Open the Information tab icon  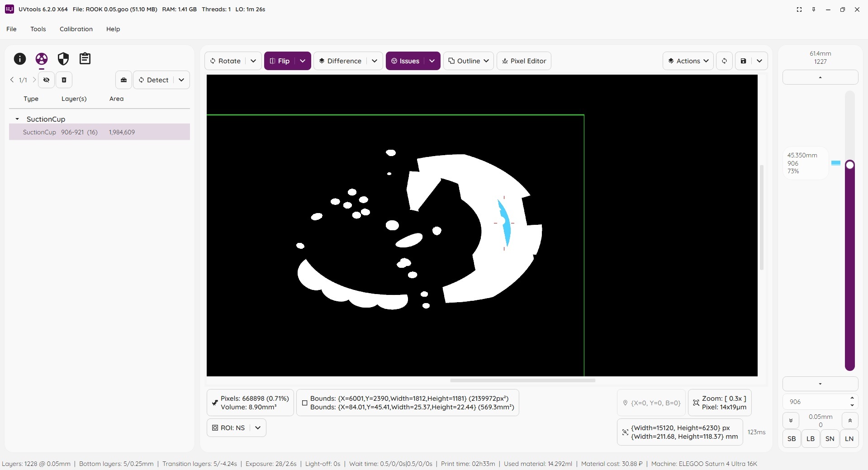(x=20, y=59)
